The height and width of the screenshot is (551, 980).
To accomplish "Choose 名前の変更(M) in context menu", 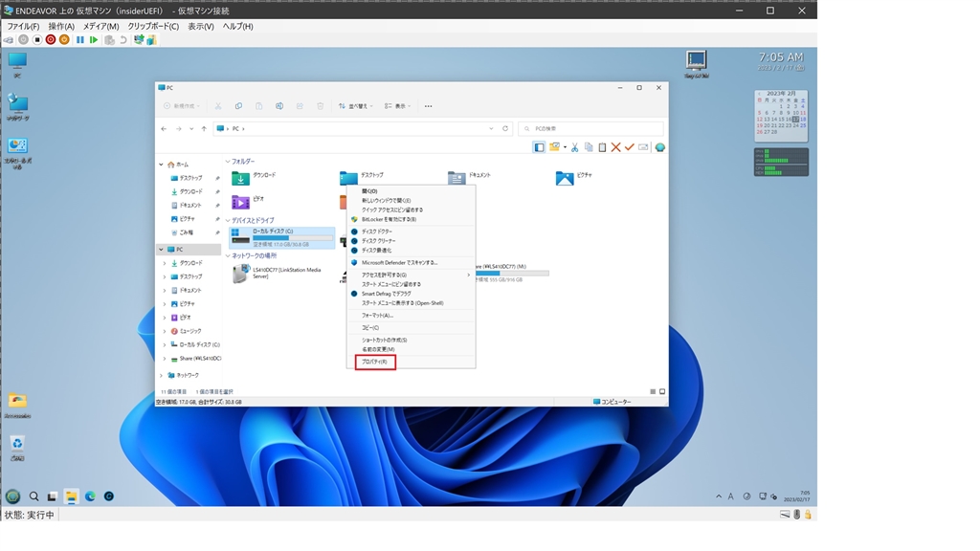I will click(x=412, y=349).
